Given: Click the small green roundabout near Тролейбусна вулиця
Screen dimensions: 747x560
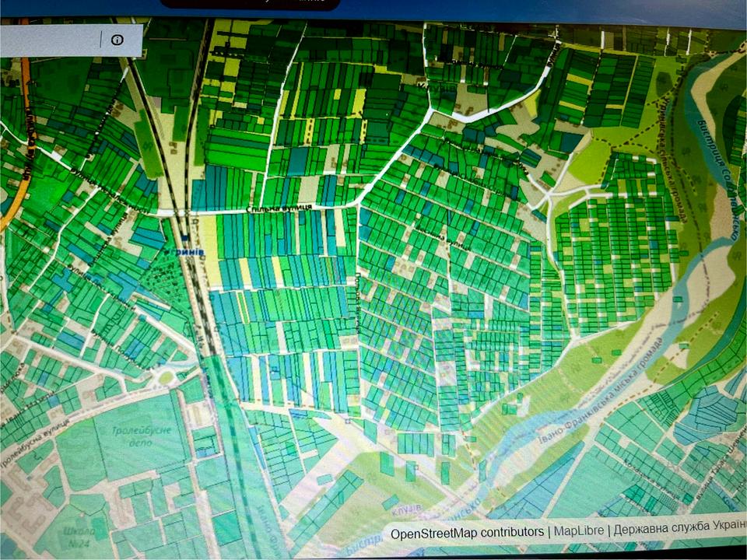Looking at the screenshot, I should coord(166,378).
